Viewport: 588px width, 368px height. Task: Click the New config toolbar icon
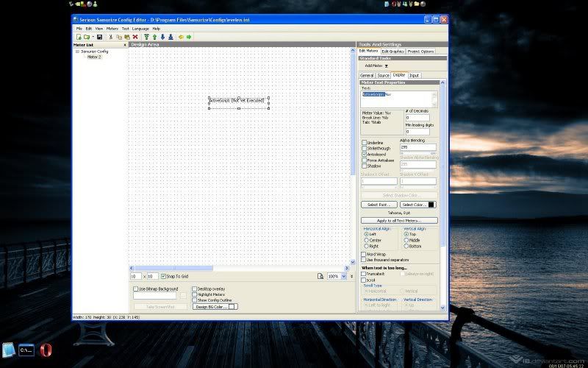(79, 37)
